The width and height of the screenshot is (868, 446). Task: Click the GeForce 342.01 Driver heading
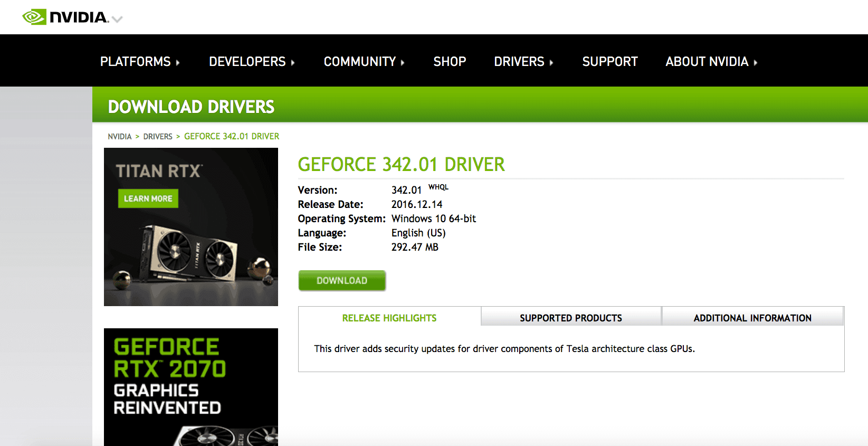(x=401, y=165)
